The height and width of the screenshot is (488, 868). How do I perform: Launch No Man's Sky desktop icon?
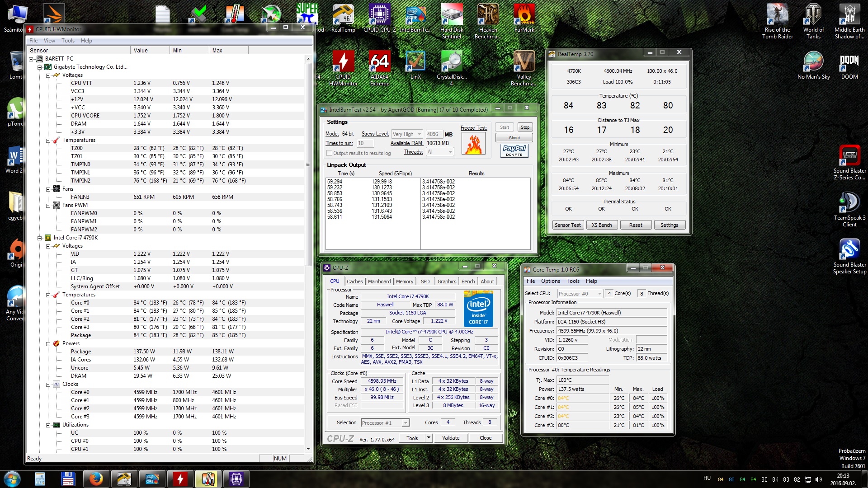click(x=813, y=65)
